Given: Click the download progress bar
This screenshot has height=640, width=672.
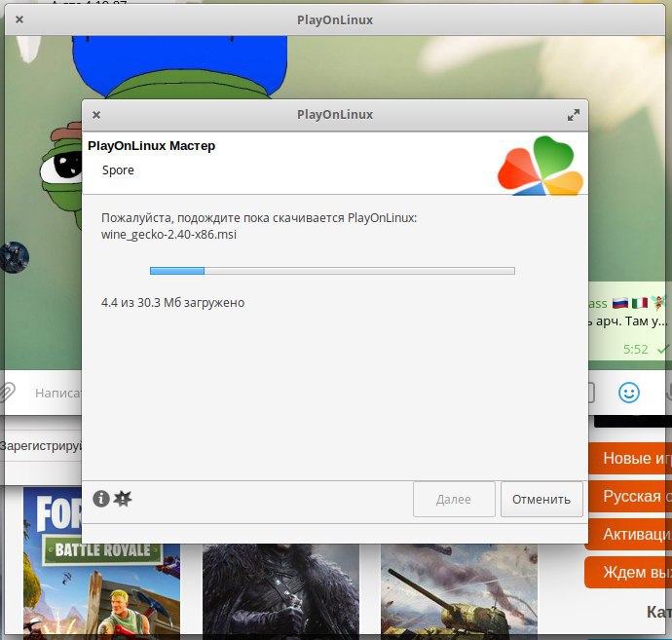Looking at the screenshot, I should [x=332, y=271].
